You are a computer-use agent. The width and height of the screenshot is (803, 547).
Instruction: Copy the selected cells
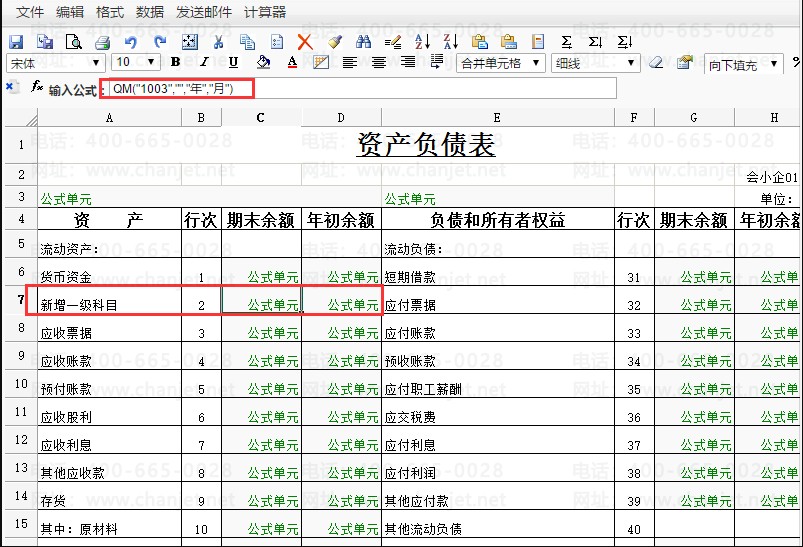[248, 42]
